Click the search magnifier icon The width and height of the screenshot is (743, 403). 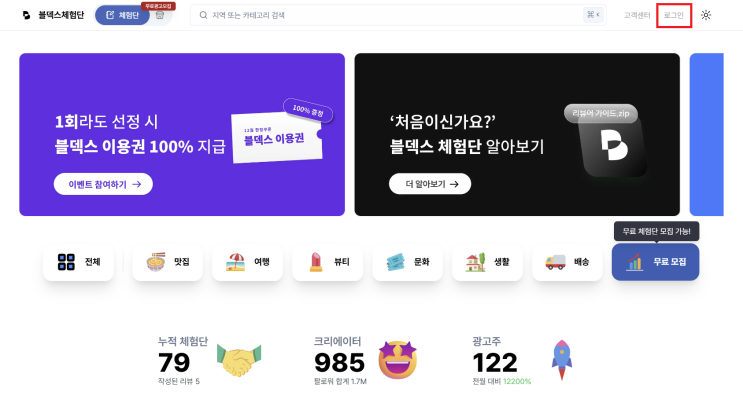203,15
